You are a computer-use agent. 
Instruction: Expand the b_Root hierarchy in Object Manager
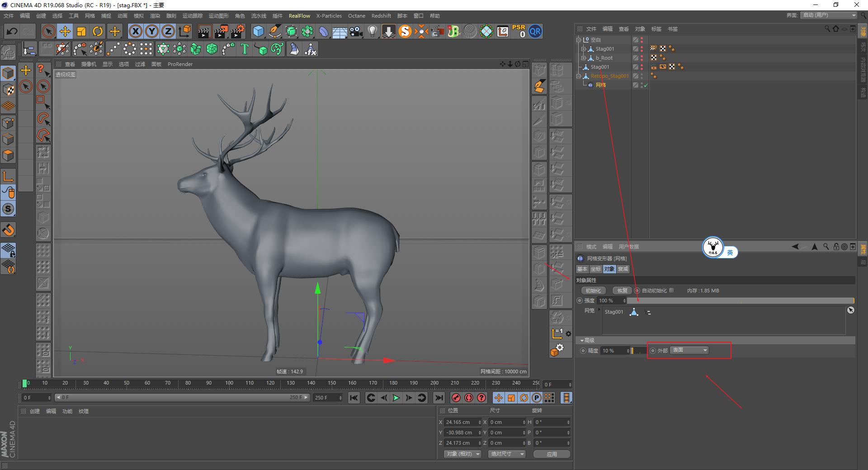coord(584,57)
